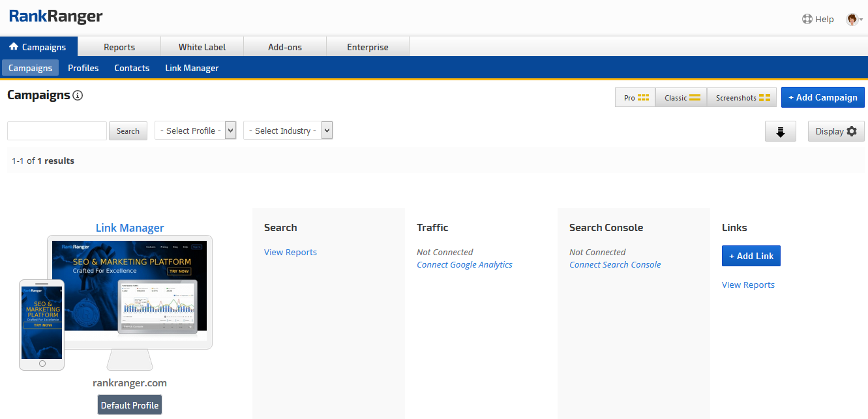Open the user avatar account menu
Image resolution: width=868 pixels, height=419 pixels.
[853, 20]
